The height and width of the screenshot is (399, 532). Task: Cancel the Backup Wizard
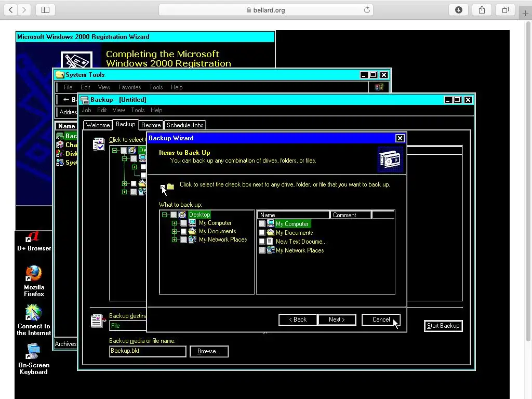[x=381, y=320]
